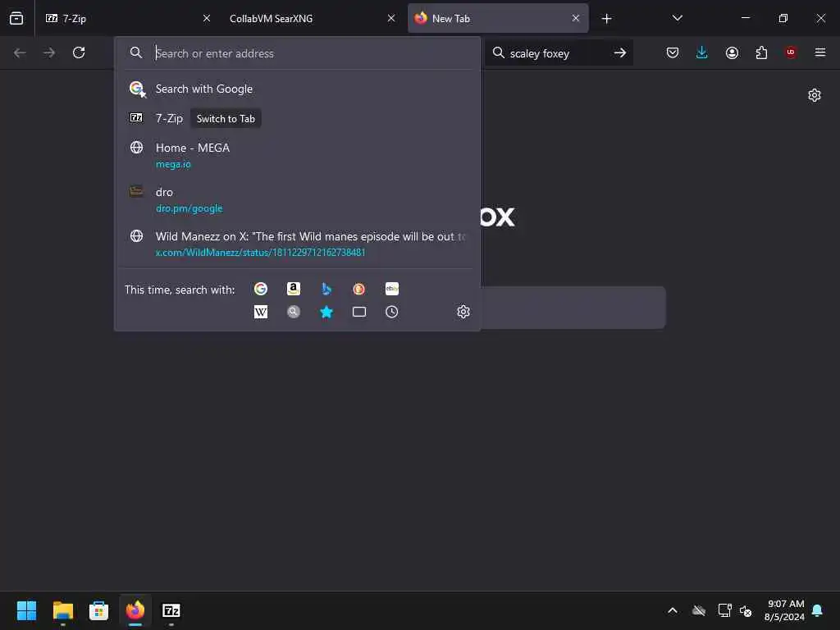Search this time with Amazon
The height and width of the screenshot is (630, 840).
click(294, 289)
